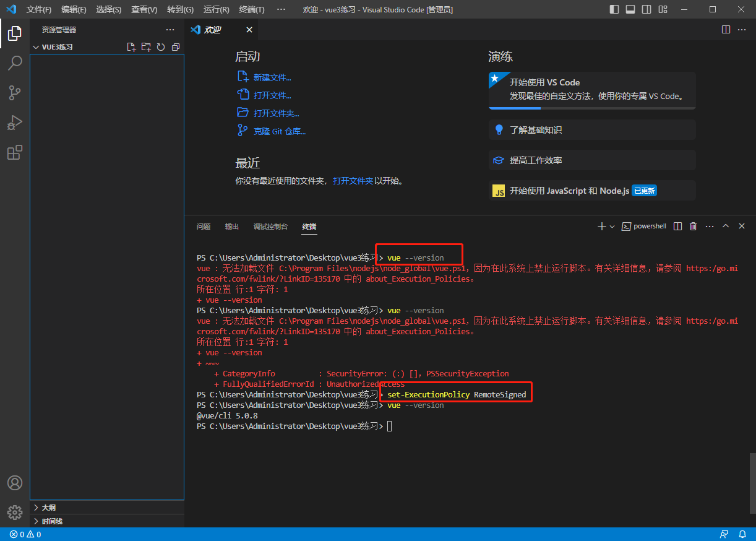Split the terminal panel
Image resolution: width=756 pixels, height=541 pixels.
pos(678,227)
